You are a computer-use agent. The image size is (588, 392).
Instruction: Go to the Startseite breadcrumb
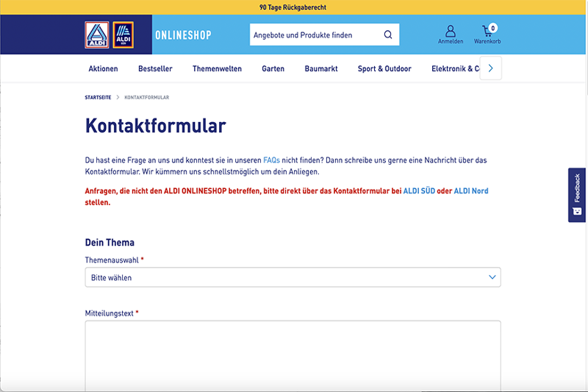[98, 98]
